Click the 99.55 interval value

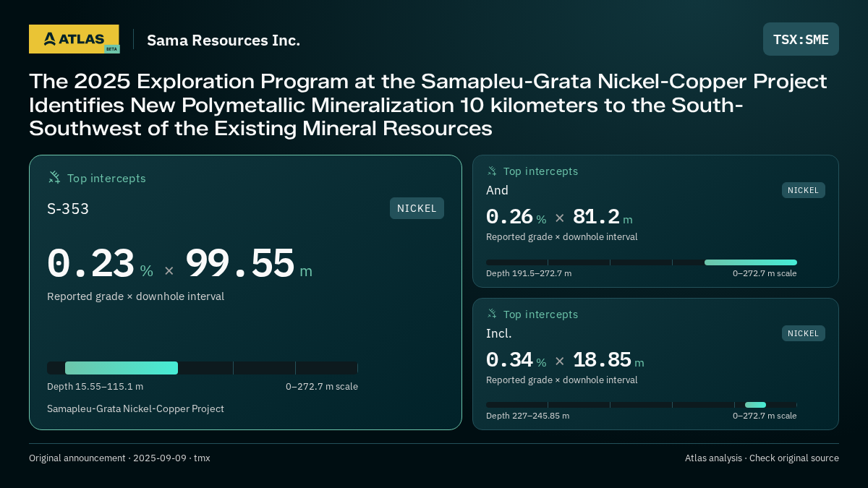click(240, 263)
